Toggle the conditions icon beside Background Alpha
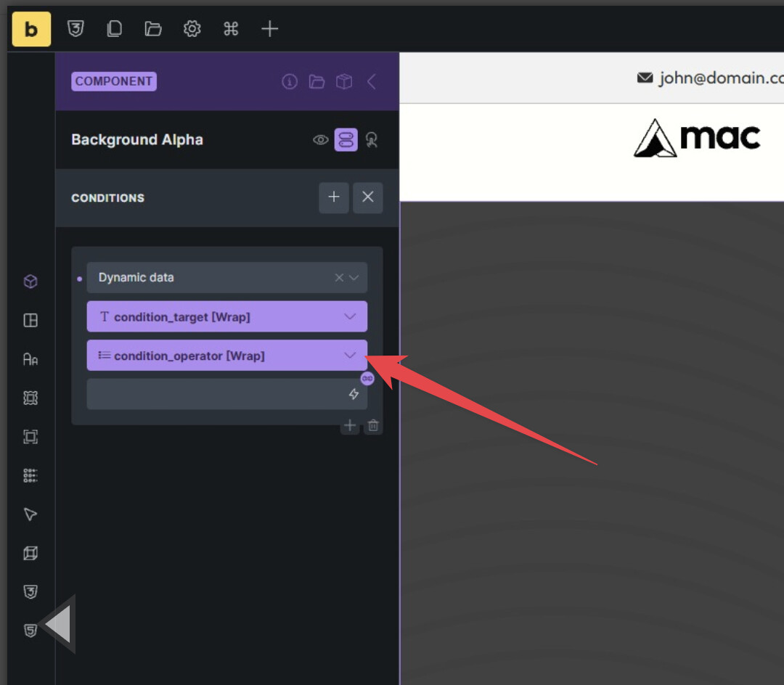The height and width of the screenshot is (685, 784). [346, 140]
